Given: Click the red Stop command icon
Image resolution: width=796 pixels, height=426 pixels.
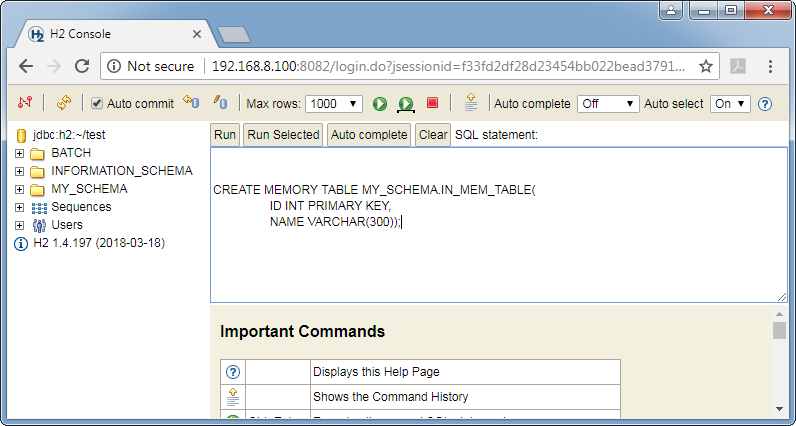Looking at the screenshot, I should point(432,103).
